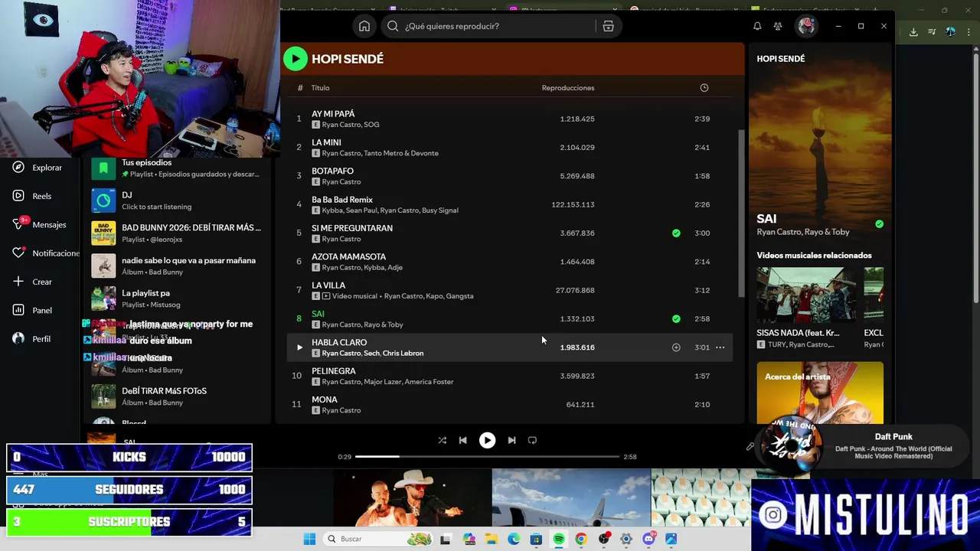Select track BOTAPAFO
This screenshot has height=551, width=980.
click(x=510, y=176)
